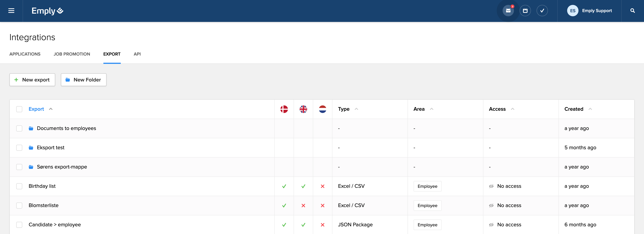Screen dimensions: 644x234
Task: Click the New Folder button
Action: pos(84,80)
